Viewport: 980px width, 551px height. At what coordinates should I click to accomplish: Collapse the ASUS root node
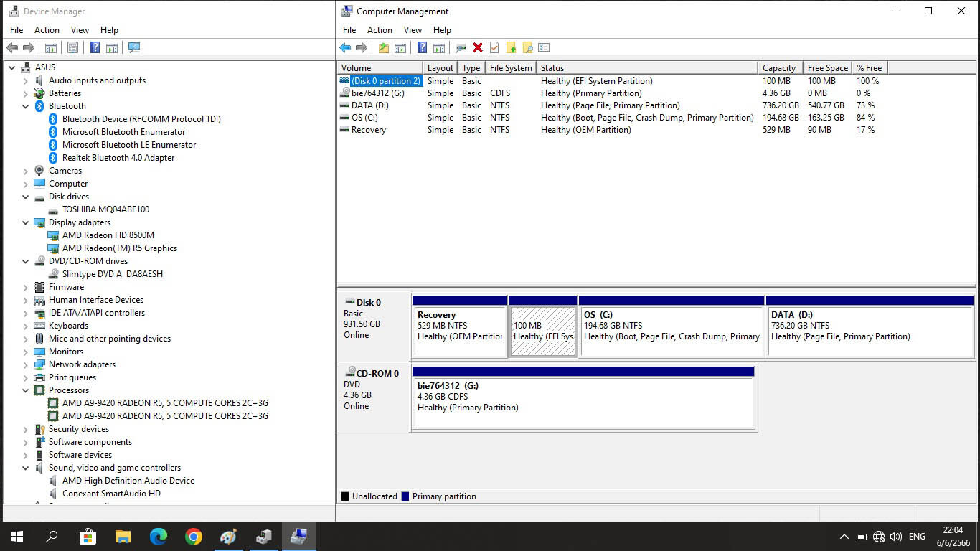pos(12,67)
